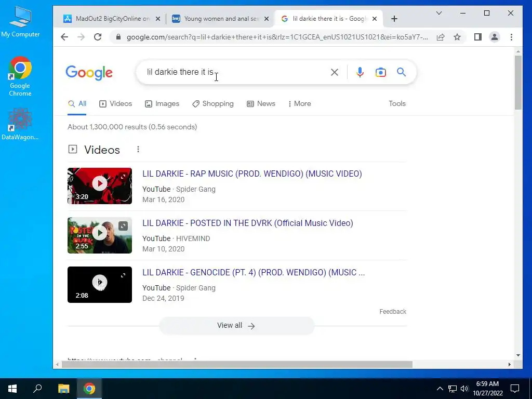Open POSTED IN THE DVRK video link
This screenshot has height=399, width=532.
click(x=248, y=223)
